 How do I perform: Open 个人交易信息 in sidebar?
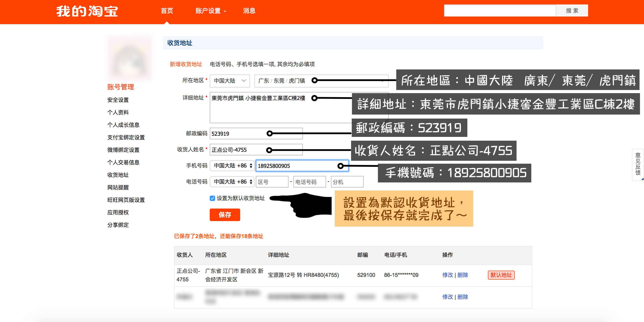click(123, 162)
